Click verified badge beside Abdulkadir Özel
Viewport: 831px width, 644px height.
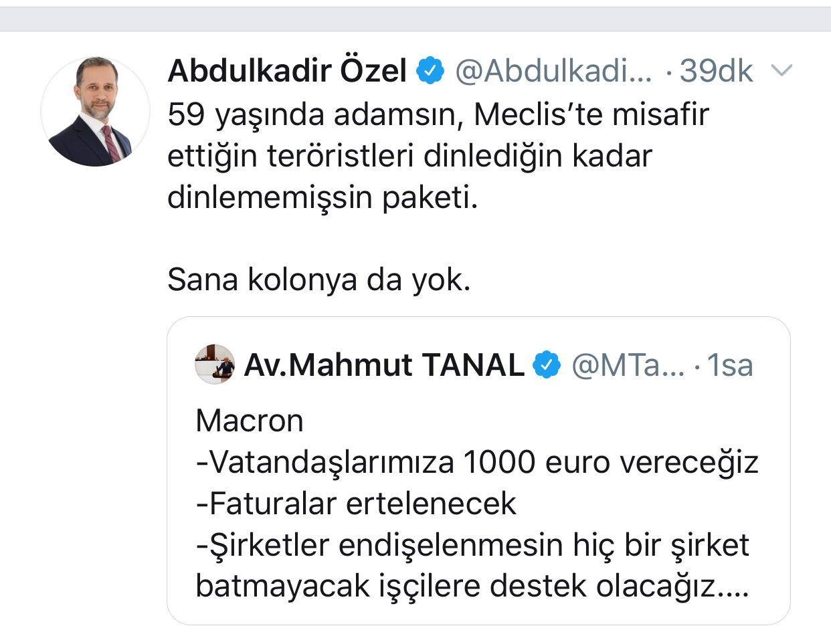pos(430,71)
